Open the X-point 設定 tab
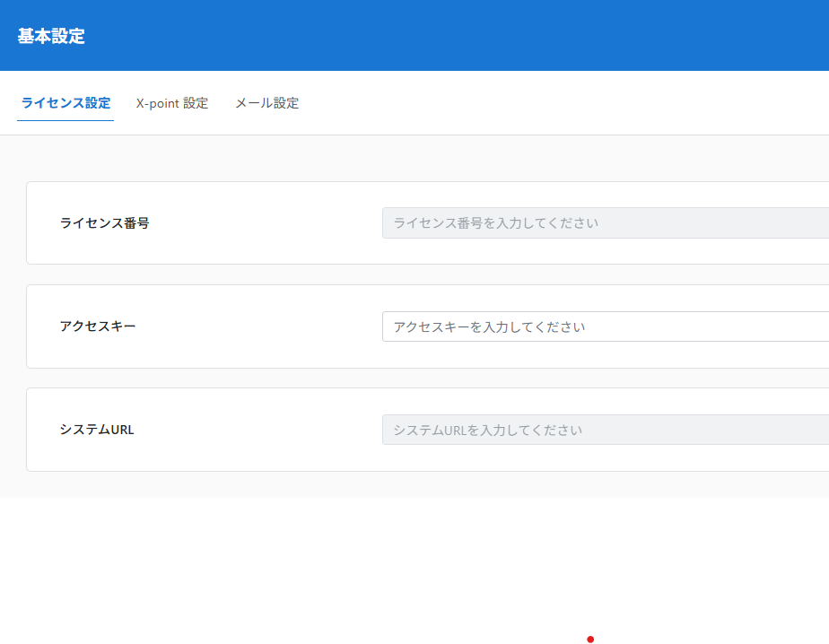 [x=172, y=103]
